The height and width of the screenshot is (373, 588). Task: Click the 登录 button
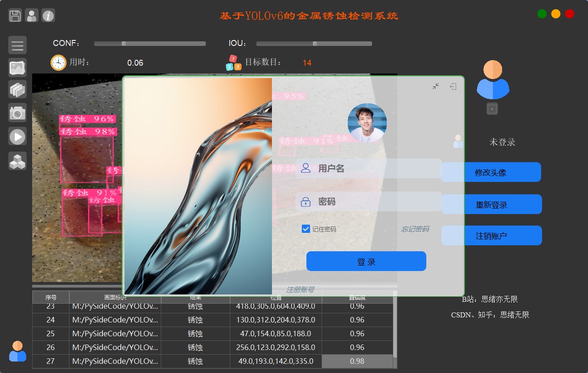[366, 261]
